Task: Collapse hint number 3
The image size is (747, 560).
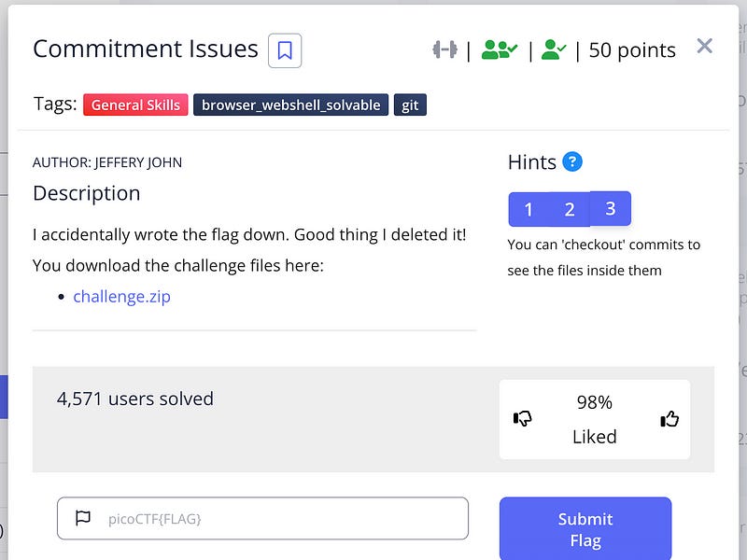Action: pos(611,209)
